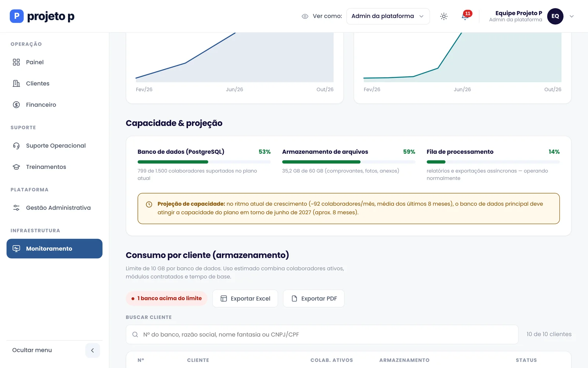This screenshot has height=368, width=588.
Task: Click the Treinamentos graduation cap icon
Action: (16, 167)
